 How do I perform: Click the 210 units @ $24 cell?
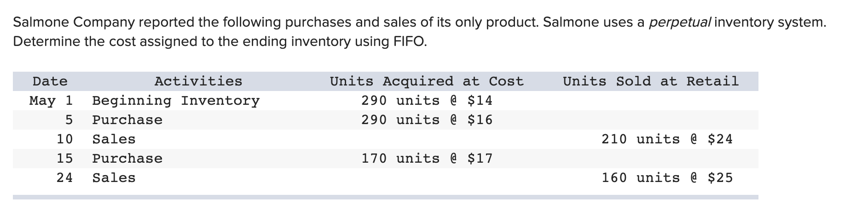667,139
